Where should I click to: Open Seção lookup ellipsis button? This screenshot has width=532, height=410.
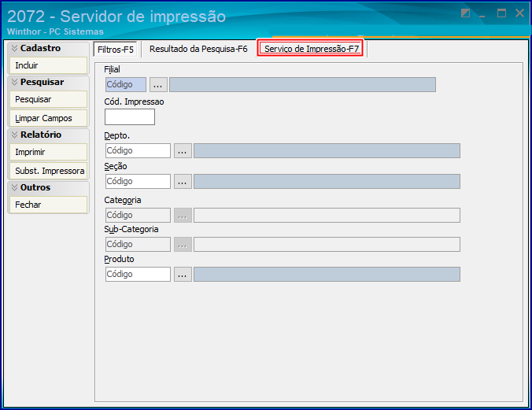tap(183, 181)
